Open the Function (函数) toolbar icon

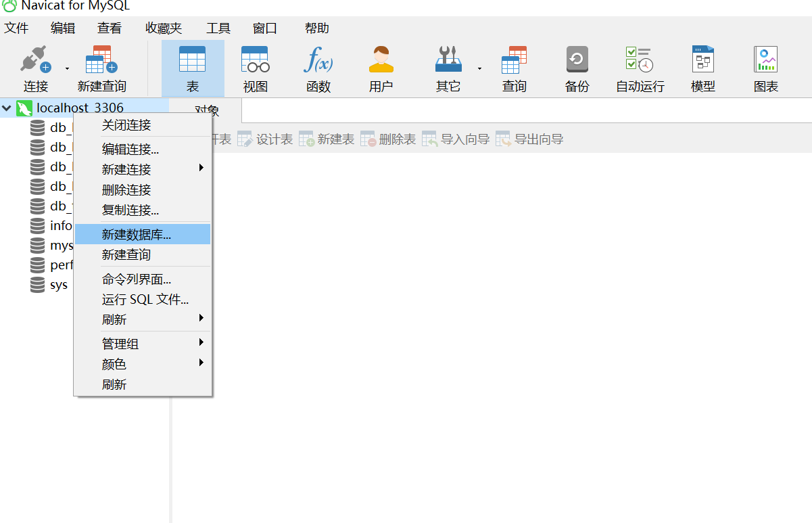click(x=318, y=60)
